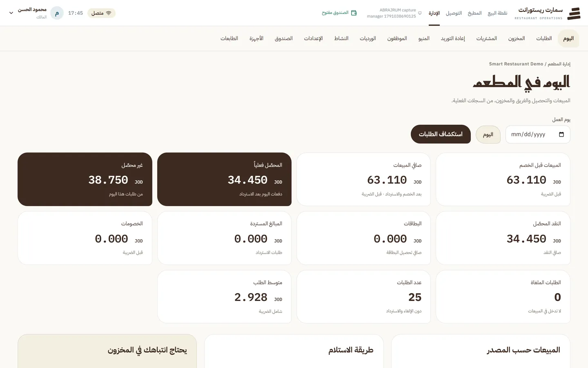Click the Smart Restaurant logo icon
The height and width of the screenshot is (368, 588).
pos(574,13)
